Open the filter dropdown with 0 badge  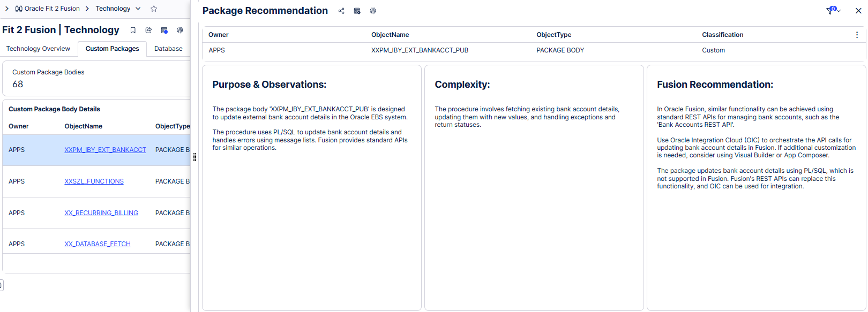pyautogui.click(x=833, y=11)
